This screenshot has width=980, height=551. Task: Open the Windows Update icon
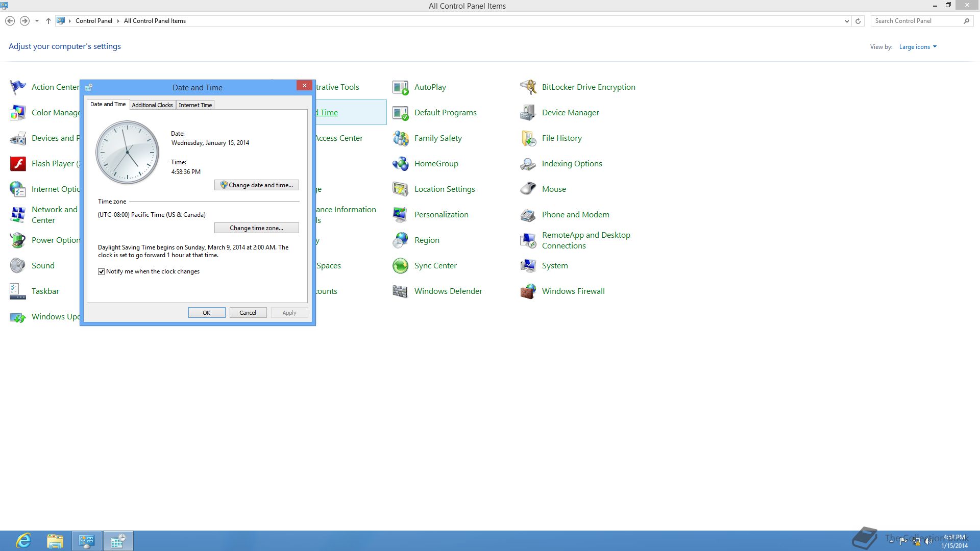tap(18, 317)
